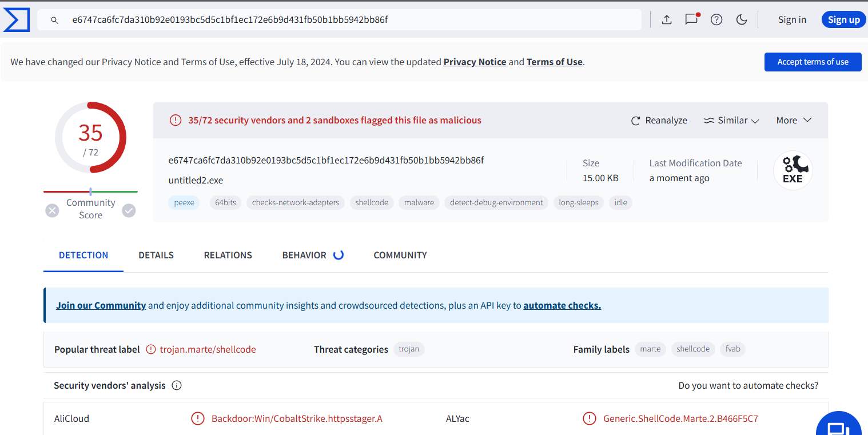
Task: Click Do you want to automate checks
Action: [748, 386]
